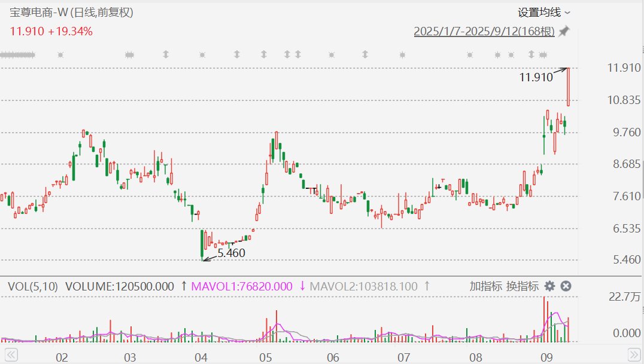This screenshot has height=364, width=644.
Task: Close the volume indicator panel
Action: [x=566, y=286]
